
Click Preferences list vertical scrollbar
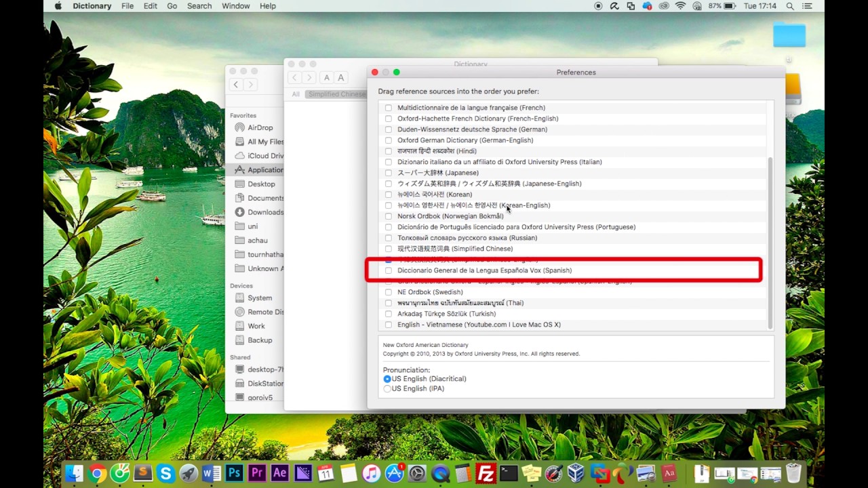(770, 243)
